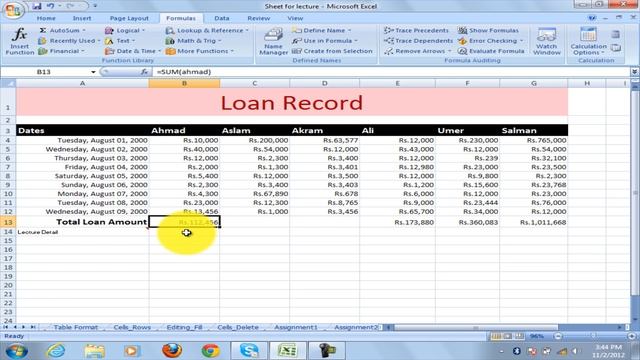Click Trace Dependents
Image resolution: width=640 pixels, height=360 pixels.
click(x=418, y=41)
